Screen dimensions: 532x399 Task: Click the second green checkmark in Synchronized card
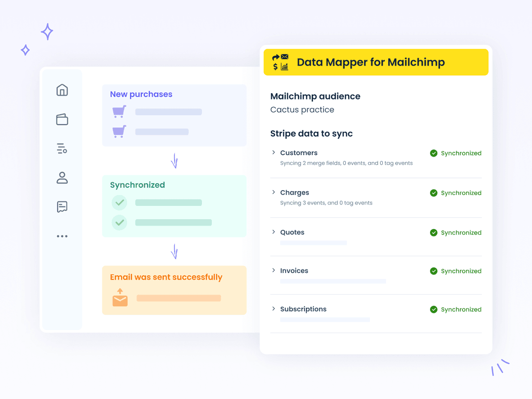pyautogui.click(x=119, y=223)
